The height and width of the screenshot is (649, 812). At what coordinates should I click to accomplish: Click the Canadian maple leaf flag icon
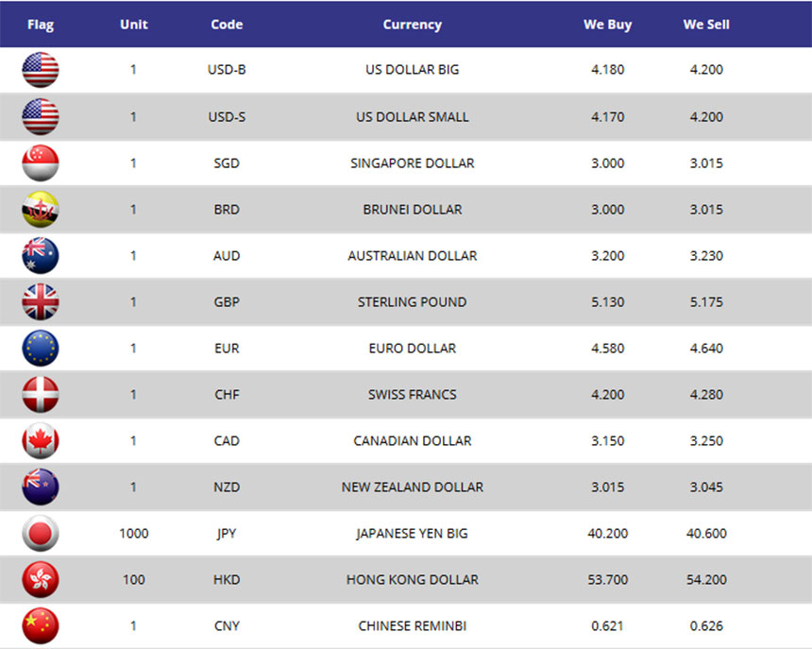[x=41, y=441]
